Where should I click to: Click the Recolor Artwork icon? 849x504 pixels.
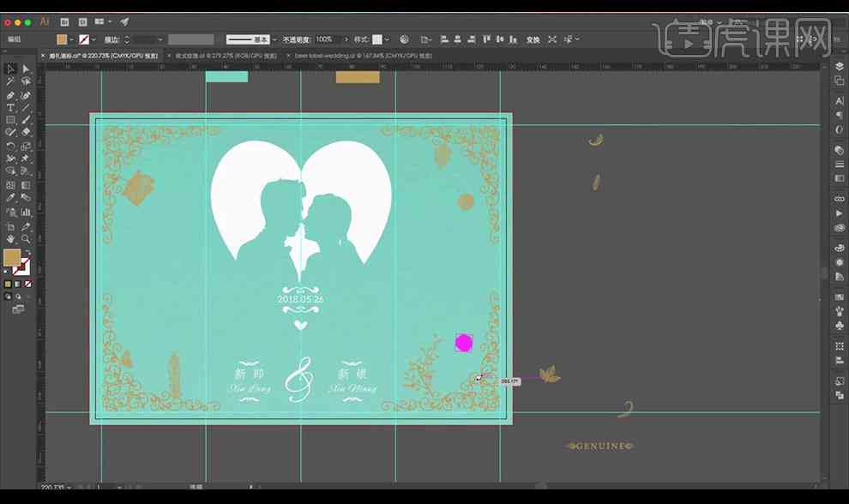coord(404,39)
